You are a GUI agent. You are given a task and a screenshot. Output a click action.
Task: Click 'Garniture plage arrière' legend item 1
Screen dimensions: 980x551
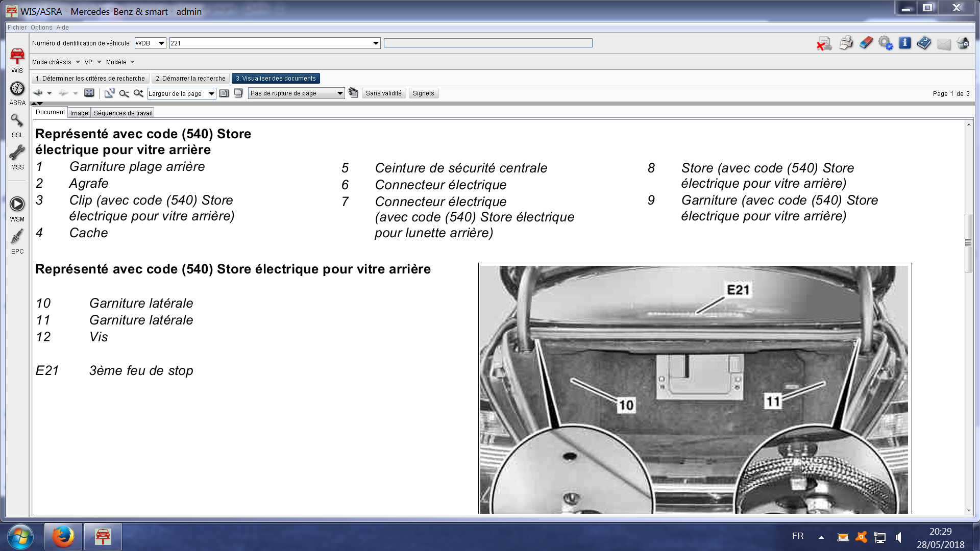point(137,167)
